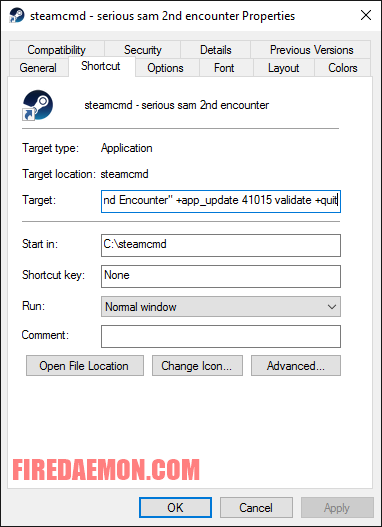Click the Steam shortcut icon in dialog body
382x527 pixels.
37,105
